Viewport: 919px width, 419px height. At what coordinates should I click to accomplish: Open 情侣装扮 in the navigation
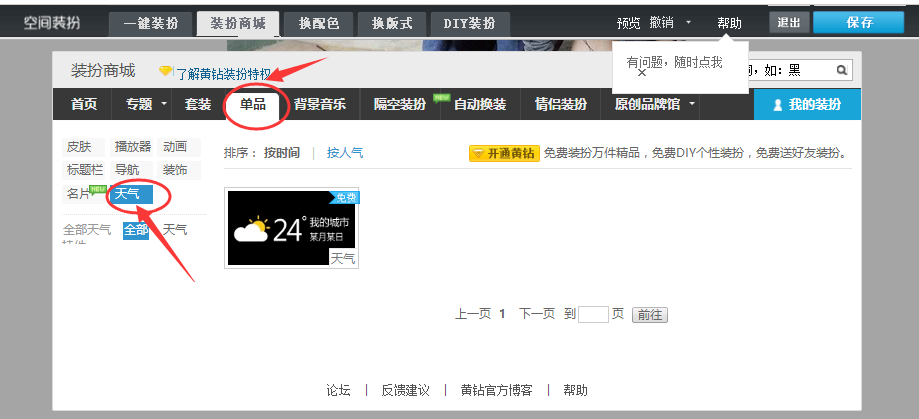tap(561, 104)
